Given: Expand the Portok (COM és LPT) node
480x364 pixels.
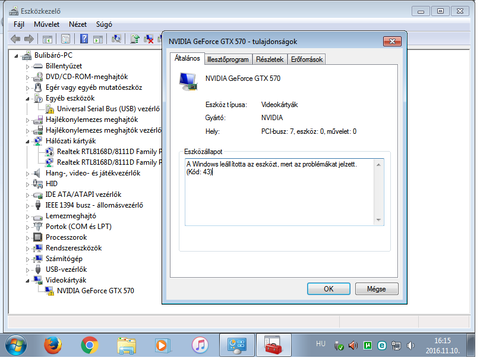Looking at the screenshot, I should click(x=27, y=227).
